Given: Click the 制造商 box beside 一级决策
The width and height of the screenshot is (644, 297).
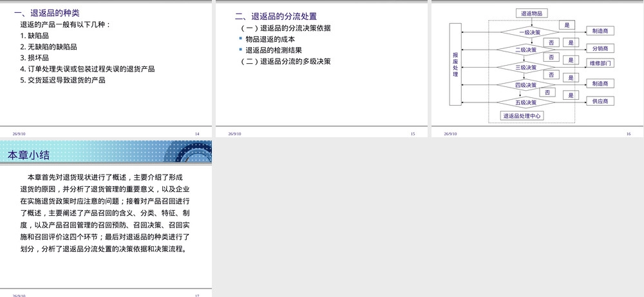Looking at the screenshot, I should coord(600,31).
